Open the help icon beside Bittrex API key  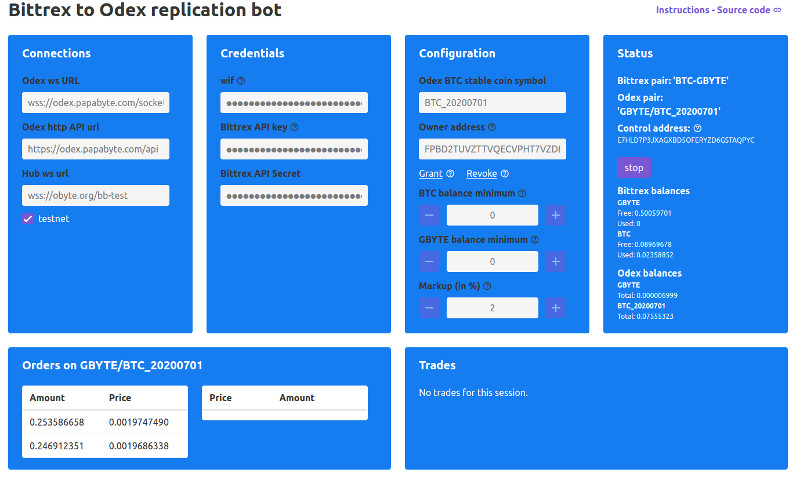coord(294,127)
